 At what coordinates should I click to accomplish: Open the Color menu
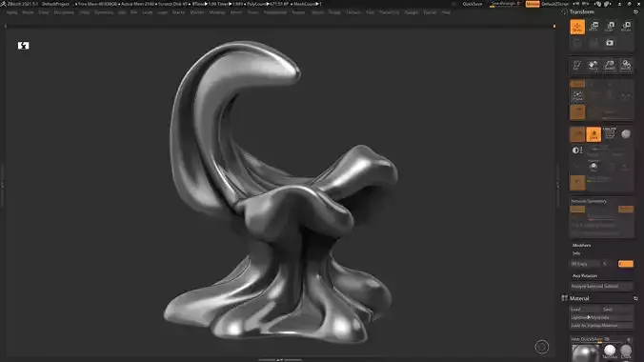pyautogui.click(x=44, y=12)
